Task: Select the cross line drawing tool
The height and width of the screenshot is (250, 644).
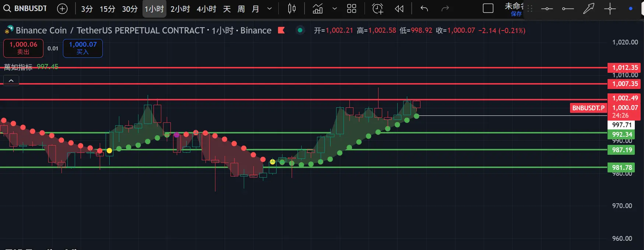Action: tap(610, 9)
